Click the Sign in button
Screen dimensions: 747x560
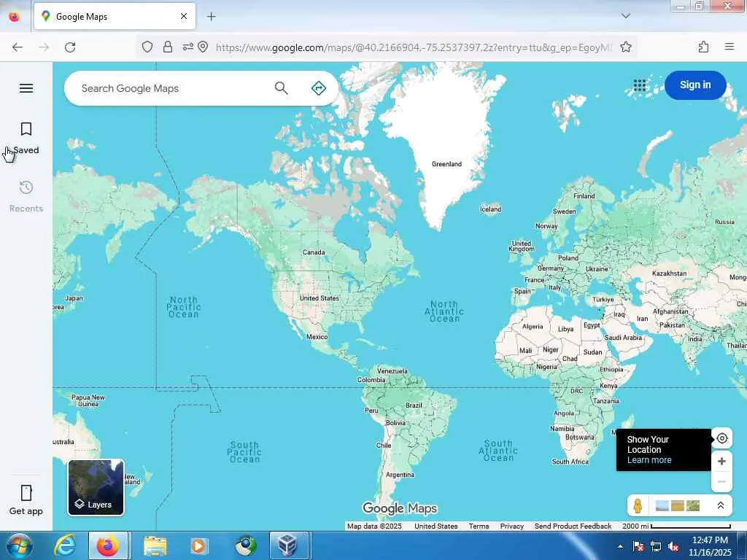695,85
